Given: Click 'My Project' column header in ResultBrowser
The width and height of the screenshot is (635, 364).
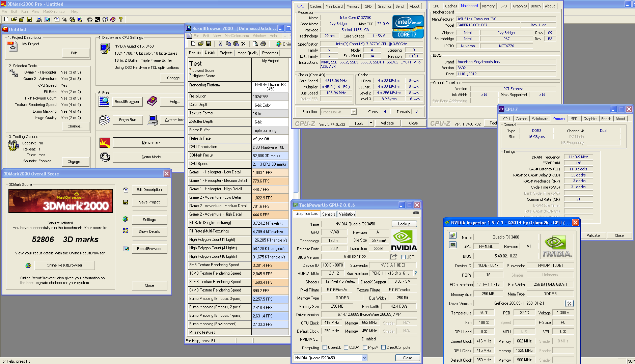Looking at the screenshot, I should point(270,69).
